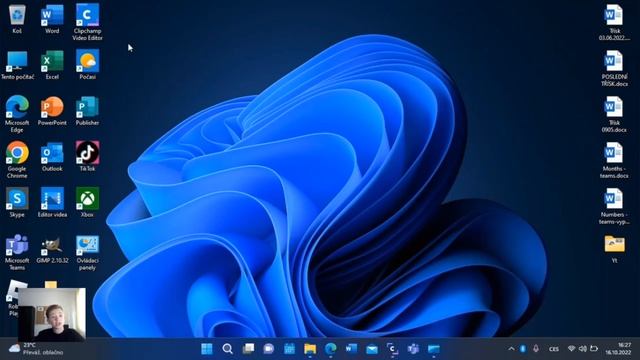Select the Outlook desktop shortcut
Screen dimensions: 640x360
[x=52, y=157]
